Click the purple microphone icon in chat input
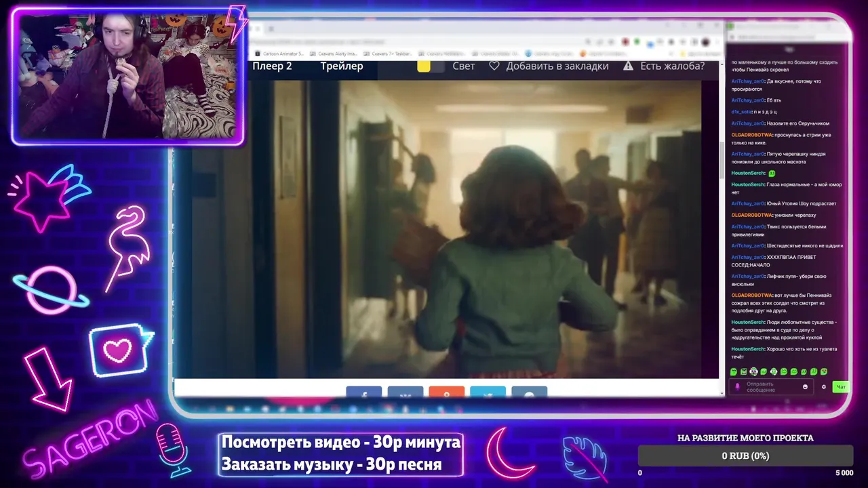The width and height of the screenshot is (868, 488). tap(738, 386)
